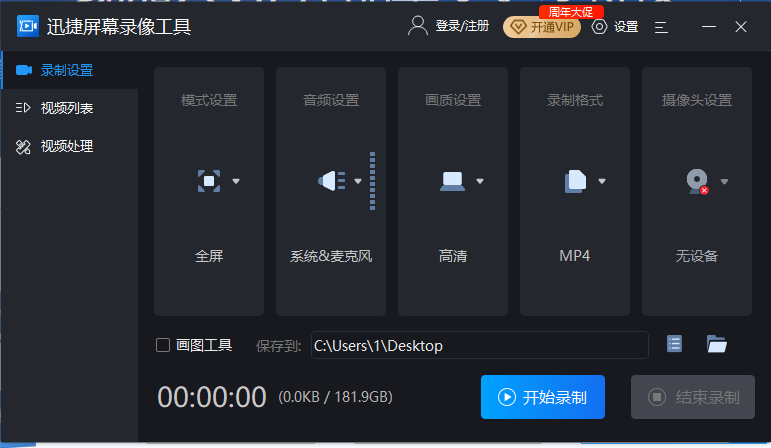Click the (0.0KB / 181.9GB) storage text
The height and width of the screenshot is (448, 771).
[335, 397]
